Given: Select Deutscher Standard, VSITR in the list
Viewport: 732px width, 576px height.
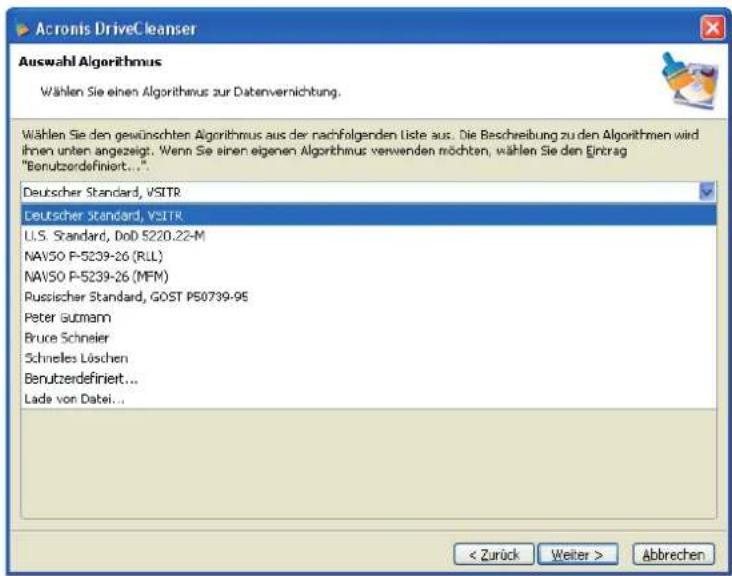Looking at the screenshot, I should coord(368,216).
